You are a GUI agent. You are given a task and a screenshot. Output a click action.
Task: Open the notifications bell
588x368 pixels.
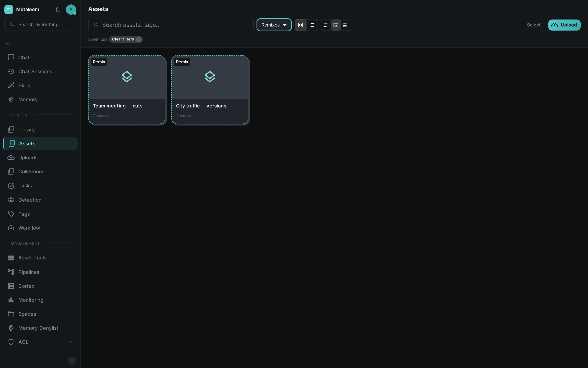tap(58, 10)
